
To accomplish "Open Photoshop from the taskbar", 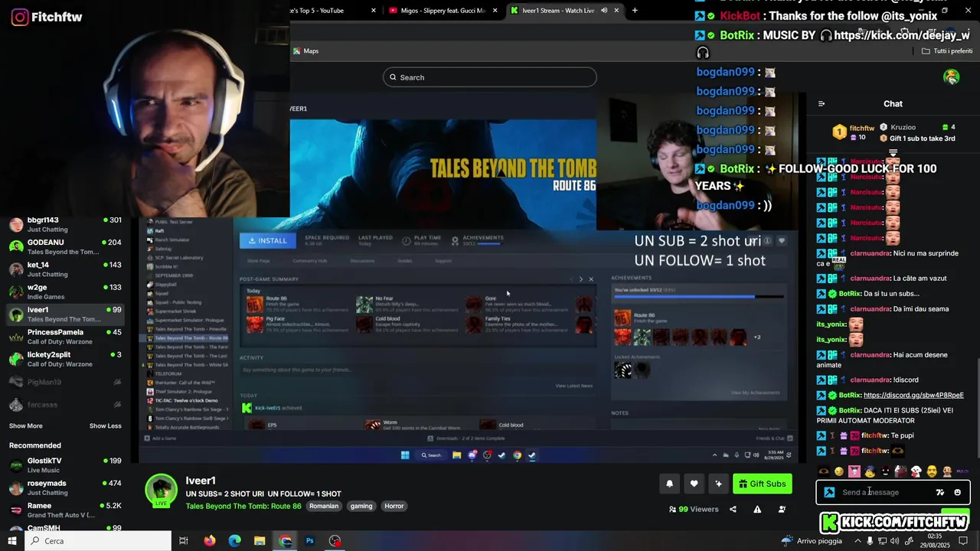I will coord(310,541).
